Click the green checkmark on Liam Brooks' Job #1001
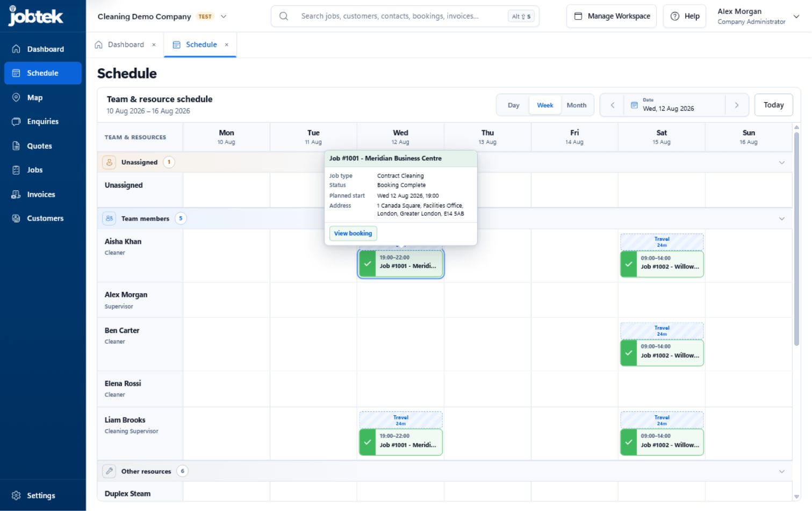 368,442
